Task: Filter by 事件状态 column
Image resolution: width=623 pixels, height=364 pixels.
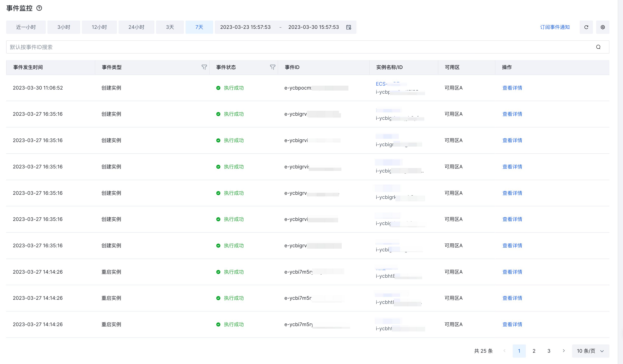Action: 273,67
